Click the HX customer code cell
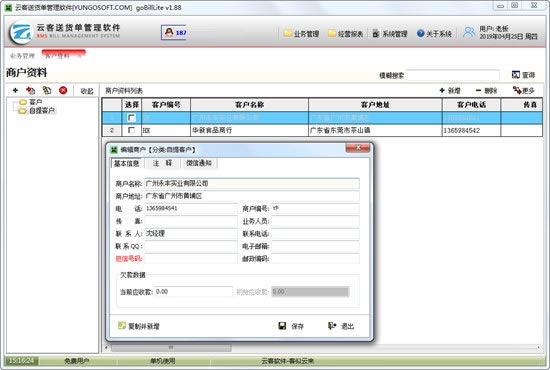 coord(166,130)
